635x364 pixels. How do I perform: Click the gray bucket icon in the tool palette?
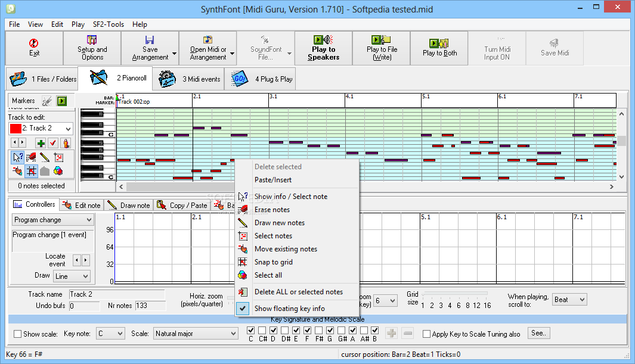click(x=45, y=171)
